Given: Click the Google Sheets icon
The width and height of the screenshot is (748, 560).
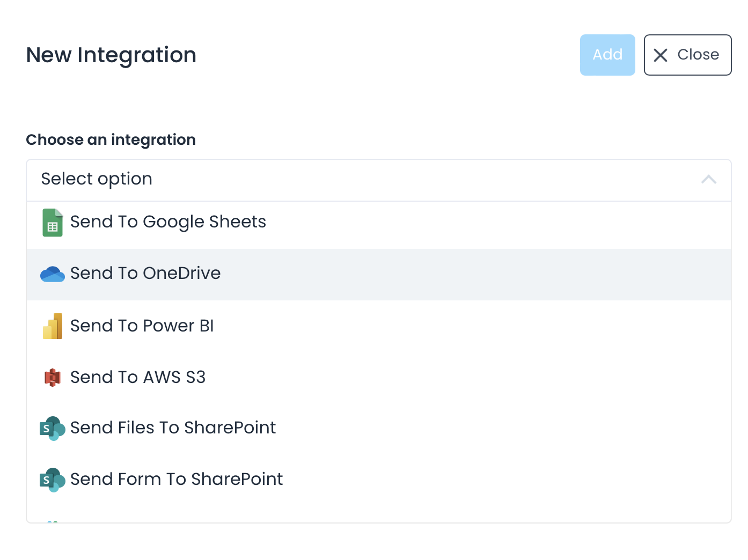Looking at the screenshot, I should coord(53,222).
